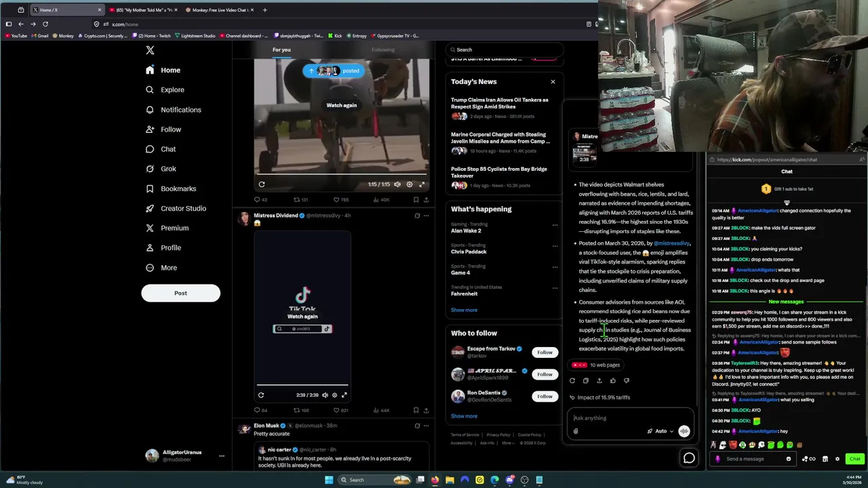Viewport: 868px width, 488px height.
Task: Open the X logo home link
Action: click(150, 50)
